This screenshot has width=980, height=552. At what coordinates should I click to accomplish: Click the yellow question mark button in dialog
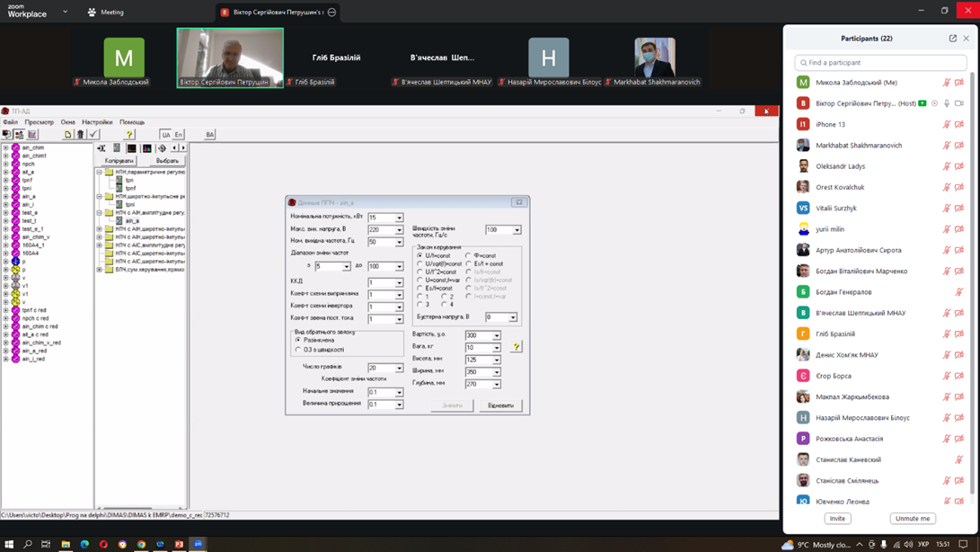pyautogui.click(x=516, y=347)
